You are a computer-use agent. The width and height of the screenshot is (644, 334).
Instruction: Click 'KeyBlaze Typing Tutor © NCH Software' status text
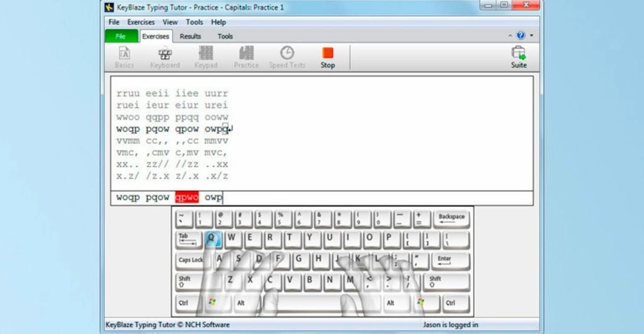(167, 325)
